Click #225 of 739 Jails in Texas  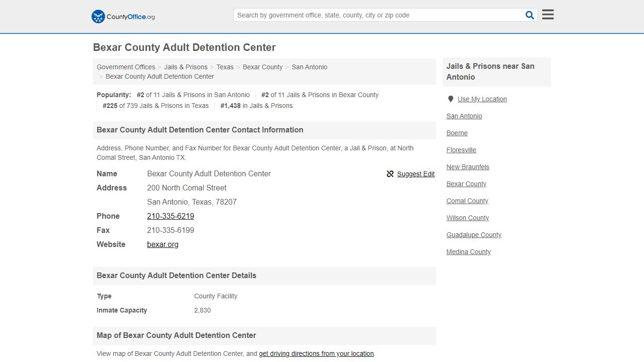[x=156, y=106]
